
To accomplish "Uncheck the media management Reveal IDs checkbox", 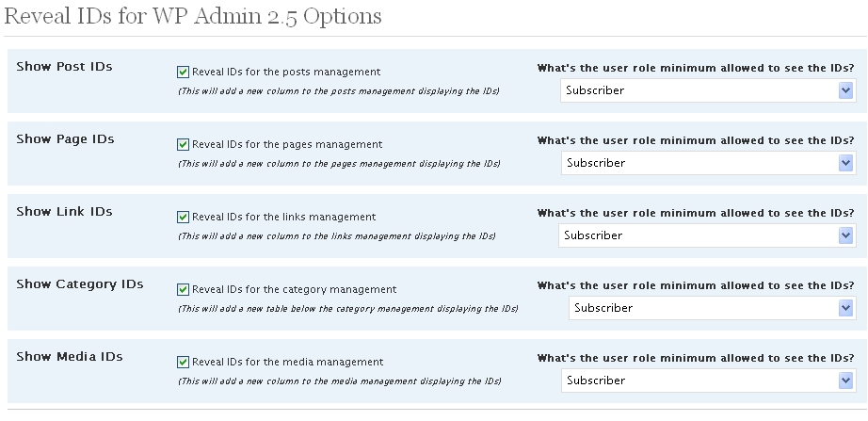I will click(x=183, y=362).
